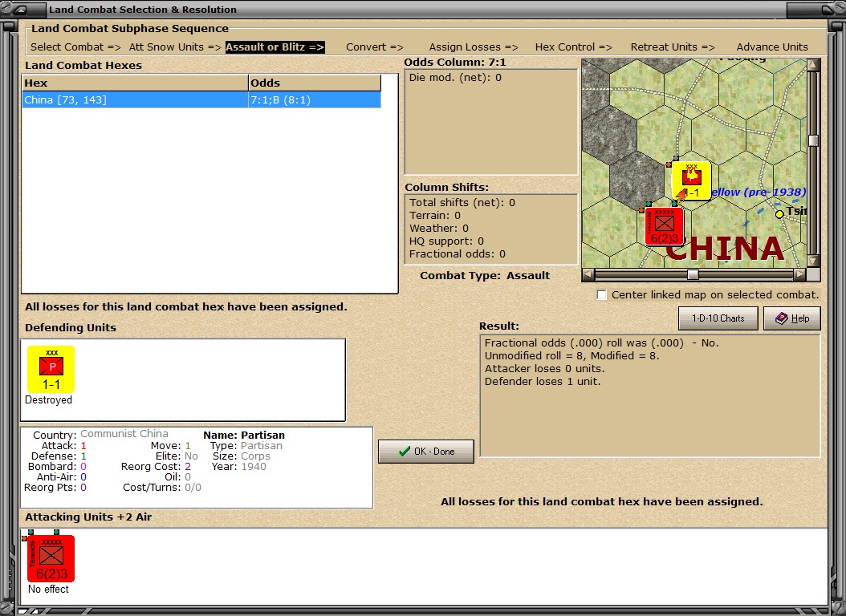
Task: Open the 1-D-10 Charts
Action: point(718,318)
